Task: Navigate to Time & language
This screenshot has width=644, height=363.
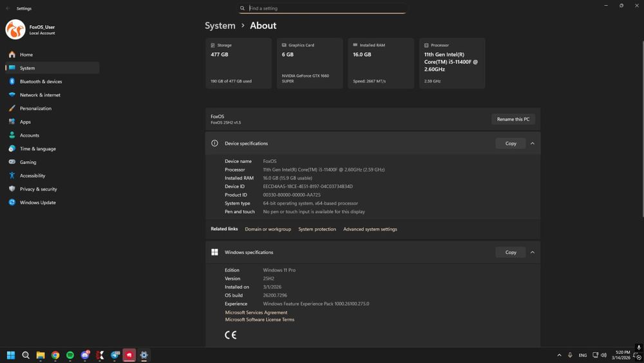Action: pos(37,149)
